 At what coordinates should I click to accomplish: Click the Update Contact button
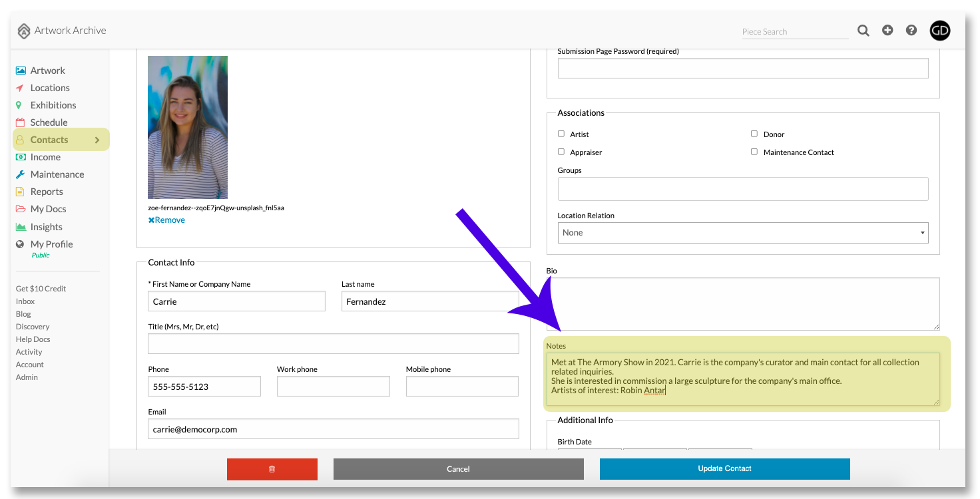[725, 469]
